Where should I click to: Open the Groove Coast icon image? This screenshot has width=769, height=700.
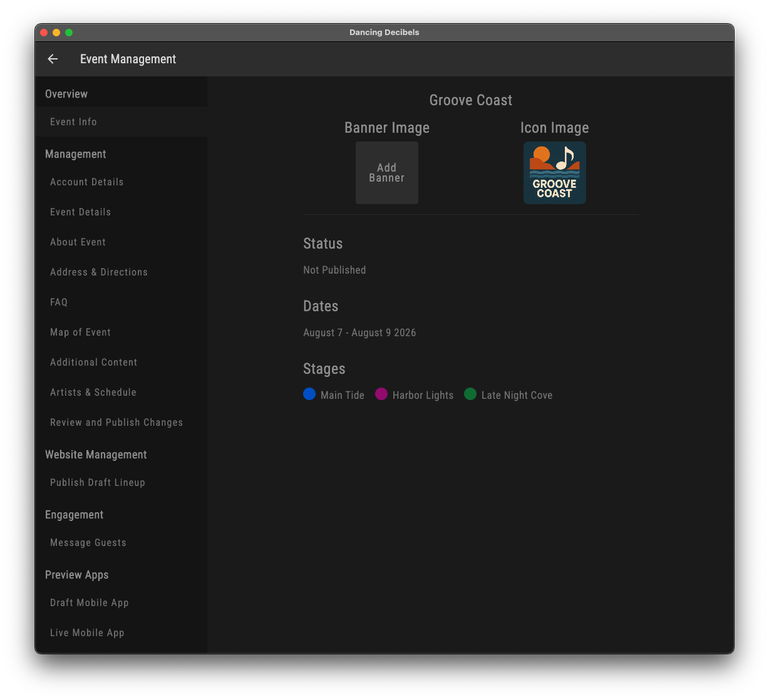[554, 173]
